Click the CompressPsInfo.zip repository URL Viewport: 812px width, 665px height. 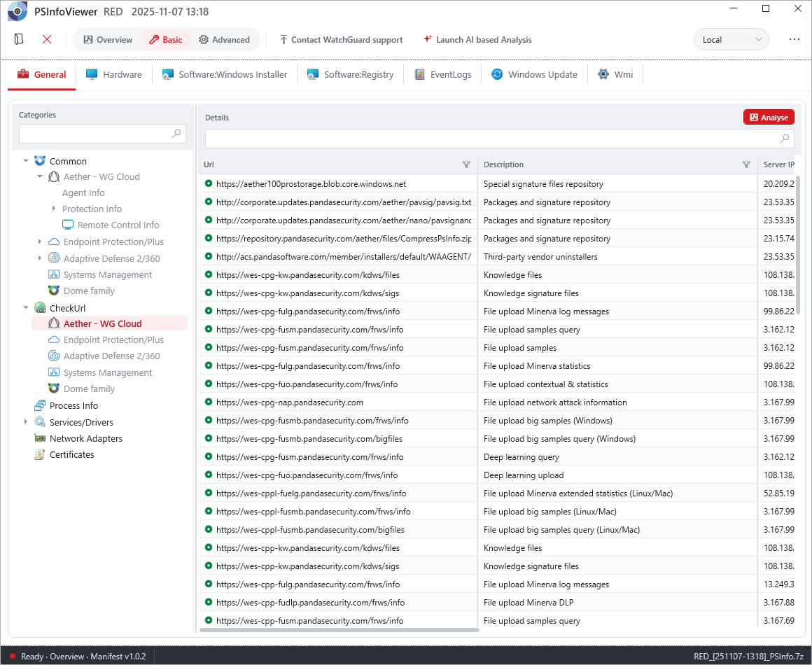tap(343, 238)
